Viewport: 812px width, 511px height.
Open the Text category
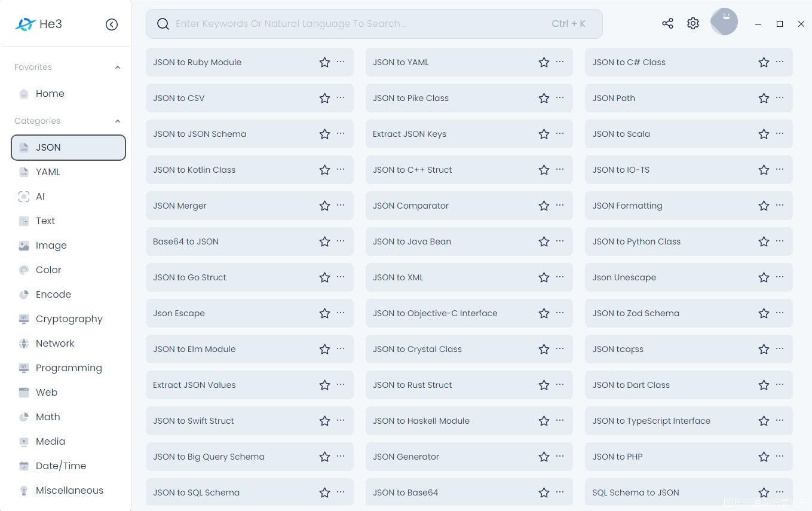click(x=68, y=221)
